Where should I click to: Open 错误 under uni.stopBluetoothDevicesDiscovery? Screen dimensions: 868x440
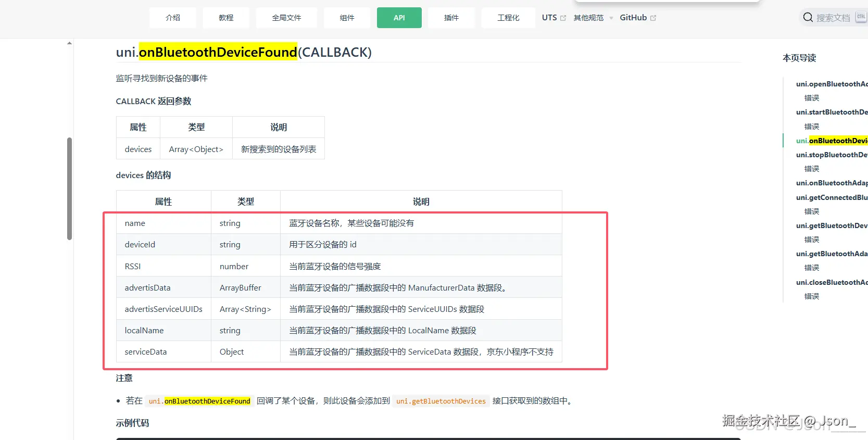pyautogui.click(x=812, y=169)
